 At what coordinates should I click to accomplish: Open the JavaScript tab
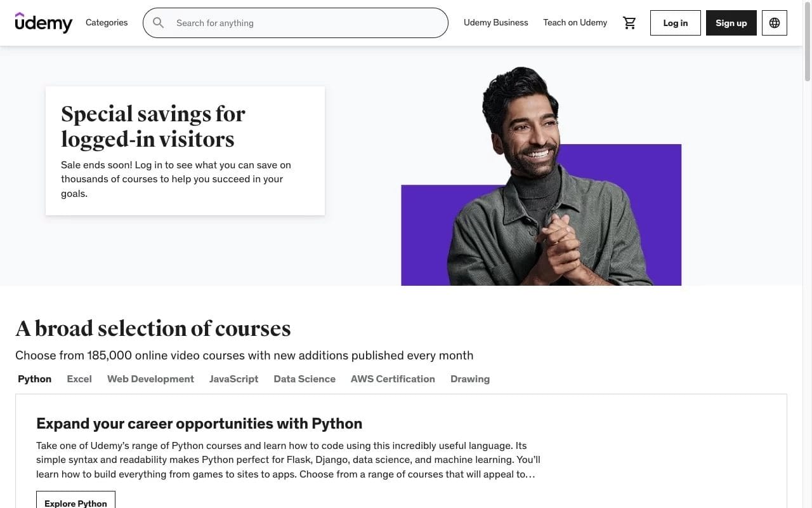[233, 379]
